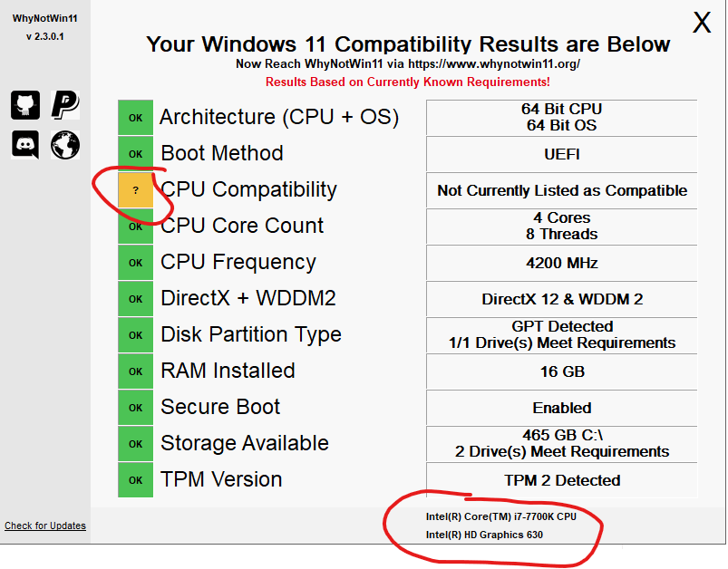Screen dimensions: 728x569
Task: Close the results window with X
Action: pyautogui.click(x=702, y=23)
